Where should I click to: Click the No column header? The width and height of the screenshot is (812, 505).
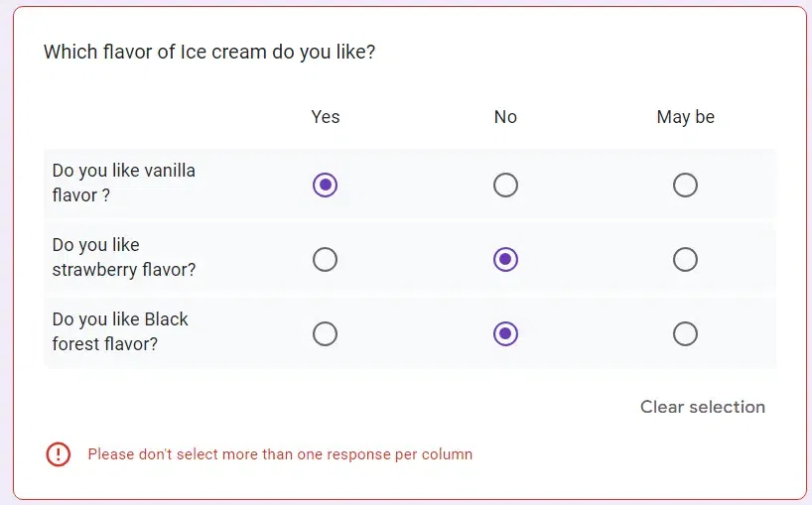505,117
